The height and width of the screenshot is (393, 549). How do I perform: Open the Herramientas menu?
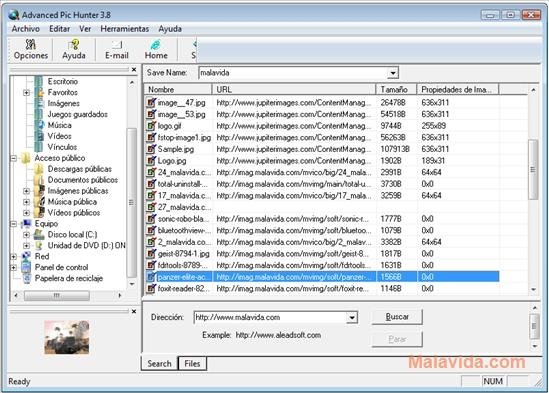coord(125,29)
